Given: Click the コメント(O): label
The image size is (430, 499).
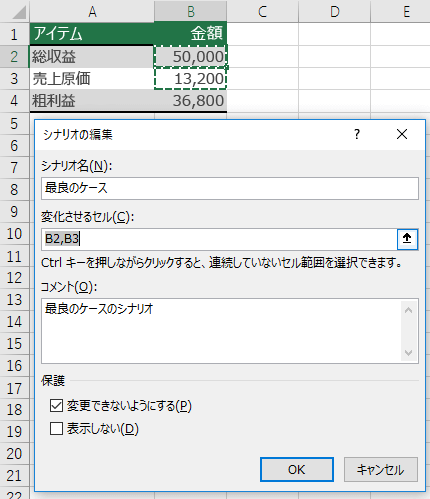Looking at the screenshot, I should click(x=69, y=287).
